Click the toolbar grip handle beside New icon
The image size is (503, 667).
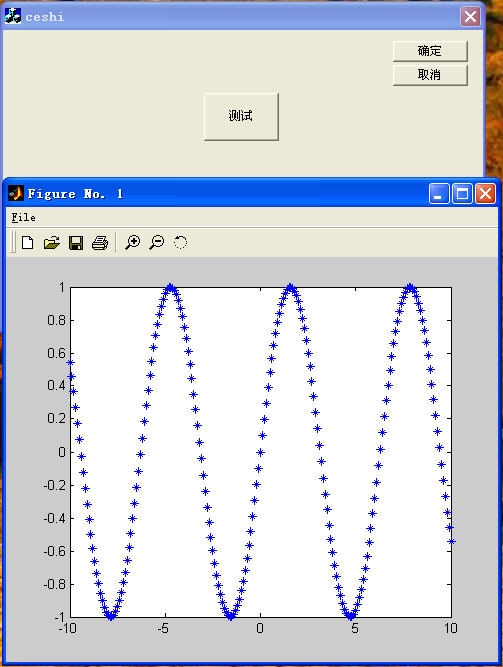(x=13, y=242)
